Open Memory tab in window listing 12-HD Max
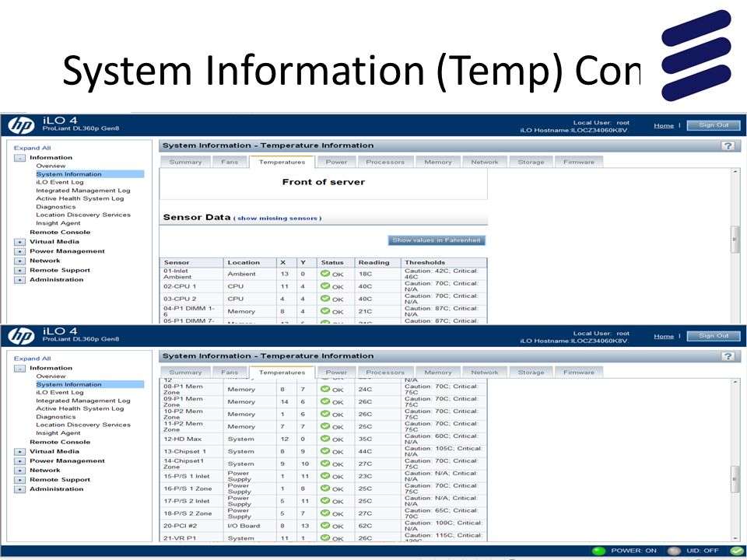The height and width of the screenshot is (560, 747). coord(438,373)
